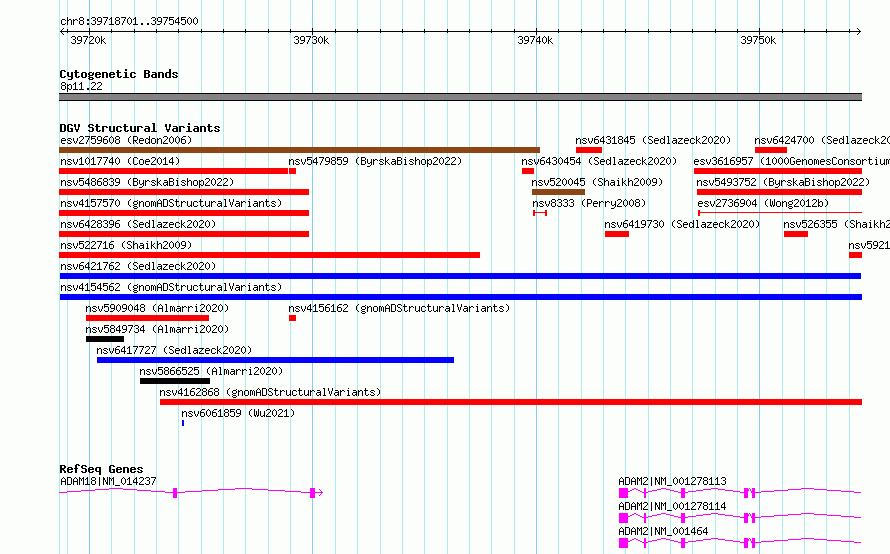
Task: Click the blue nsv4154562 variant bar
Action: (x=460, y=297)
